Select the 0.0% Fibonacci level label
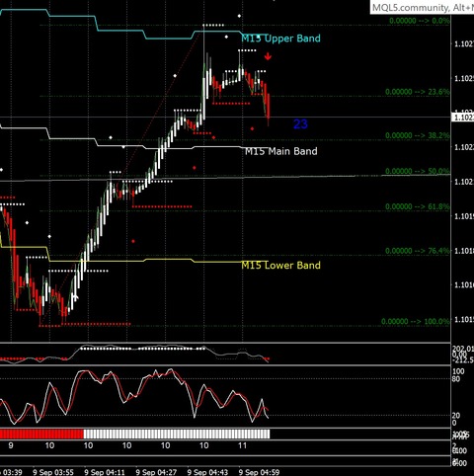 pyautogui.click(x=419, y=21)
